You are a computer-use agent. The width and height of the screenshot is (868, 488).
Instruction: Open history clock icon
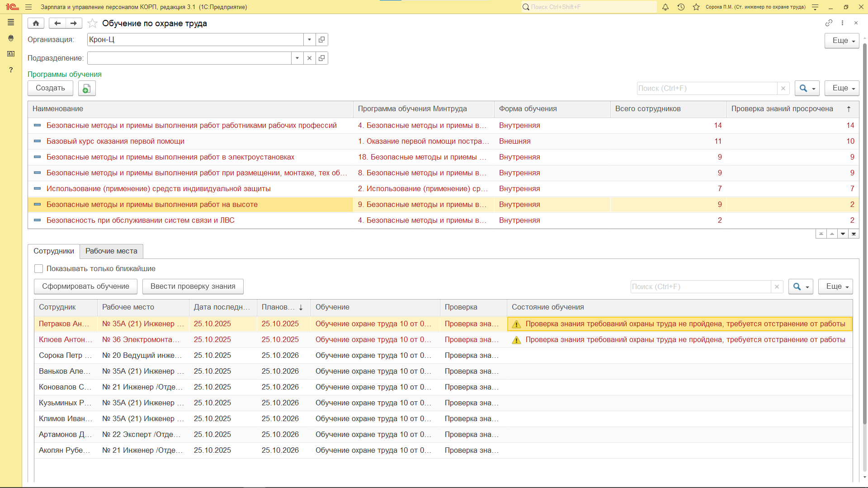point(681,7)
